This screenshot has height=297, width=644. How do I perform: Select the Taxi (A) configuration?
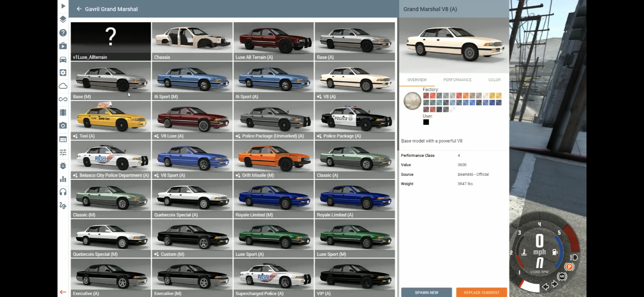(x=111, y=120)
